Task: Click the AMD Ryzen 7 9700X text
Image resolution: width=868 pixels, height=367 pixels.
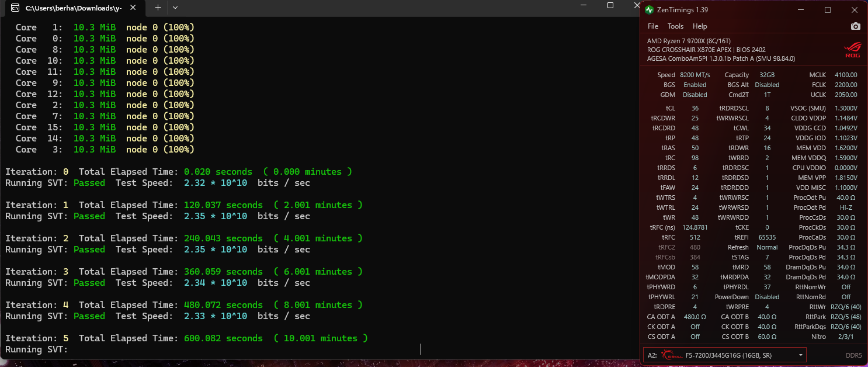Action: click(x=689, y=41)
